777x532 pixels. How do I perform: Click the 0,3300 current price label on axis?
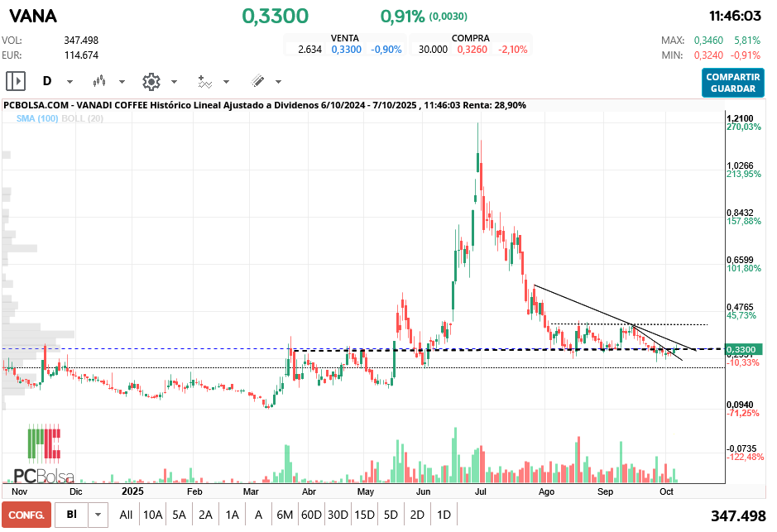[x=741, y=350]
